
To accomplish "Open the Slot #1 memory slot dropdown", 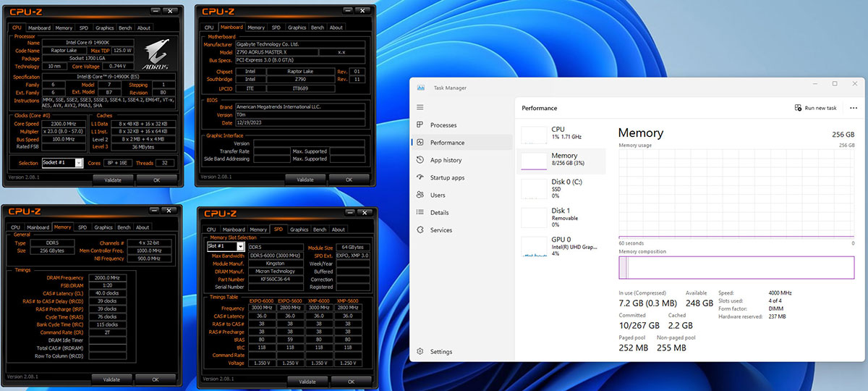I will (x=240, y=246).
